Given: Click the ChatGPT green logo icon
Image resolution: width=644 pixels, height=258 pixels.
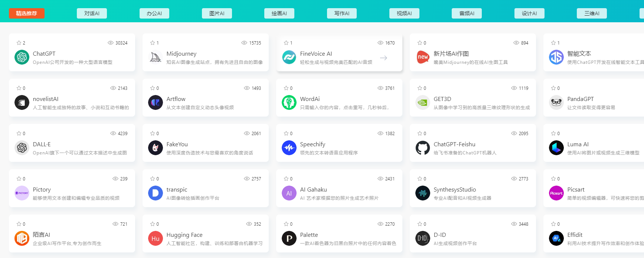Looking at the screenshot, I should pos(22,57).
